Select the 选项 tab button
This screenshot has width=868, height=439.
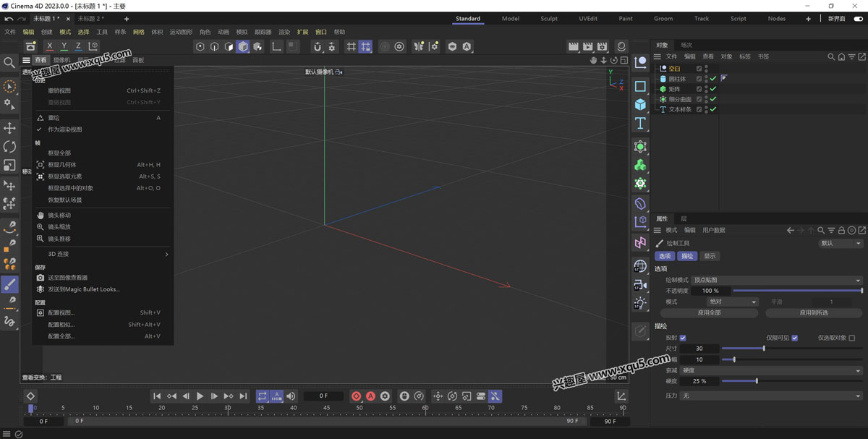[665, 256]
